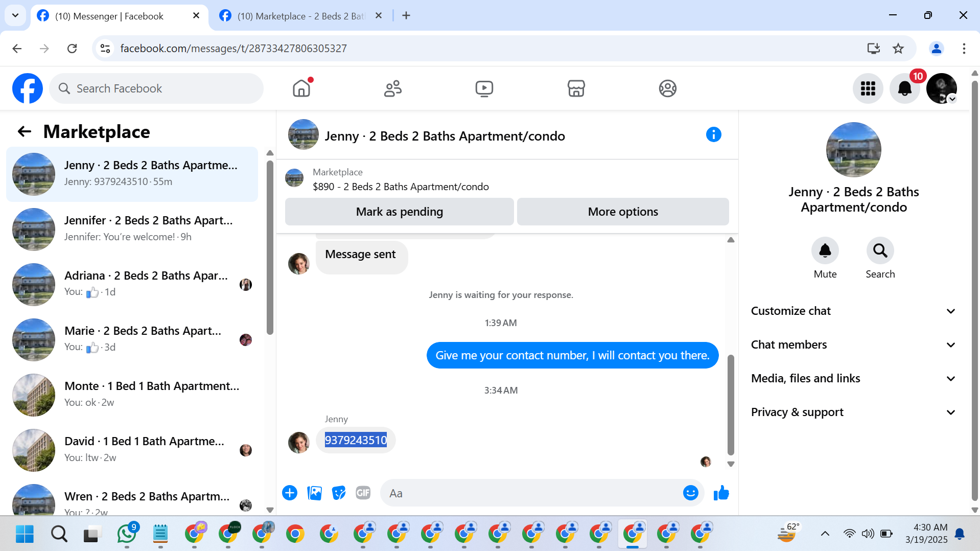This screenshot has width=980, height=551.
Task: Open Monte's 1 Bed 1 Bath conversation
Action: click(132, 395)
